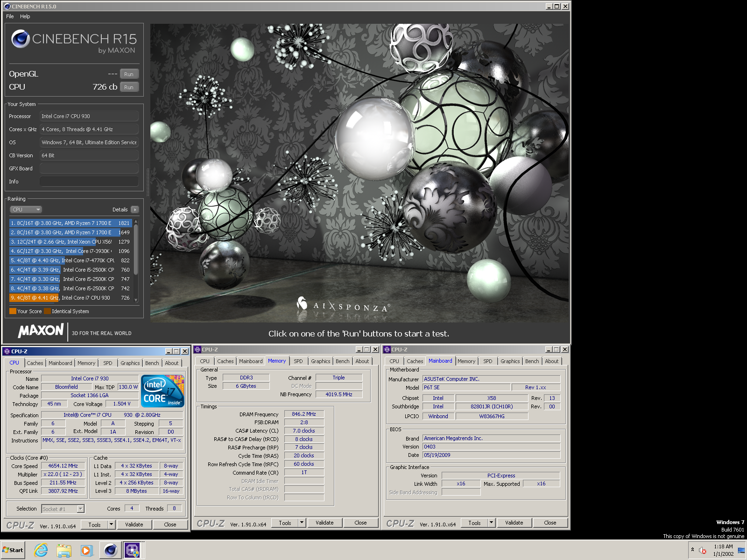
Task: Click Core Speed value 4654.12 MHz
Action: click(x=63, y=466)
